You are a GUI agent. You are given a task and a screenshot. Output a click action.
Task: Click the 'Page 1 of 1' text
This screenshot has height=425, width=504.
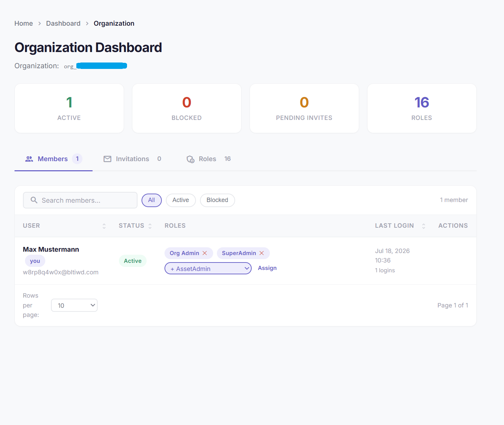pyautogui.click(x=453, y=305)
